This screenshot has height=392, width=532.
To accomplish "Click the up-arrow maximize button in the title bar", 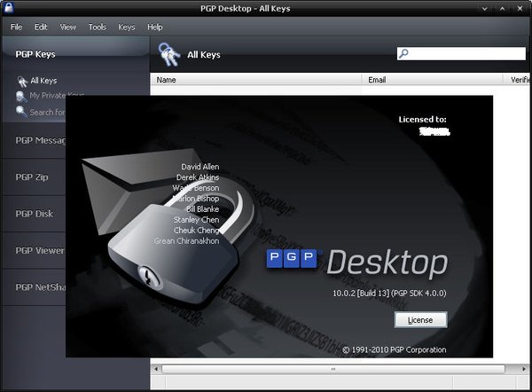I will [x=503, y=9].
